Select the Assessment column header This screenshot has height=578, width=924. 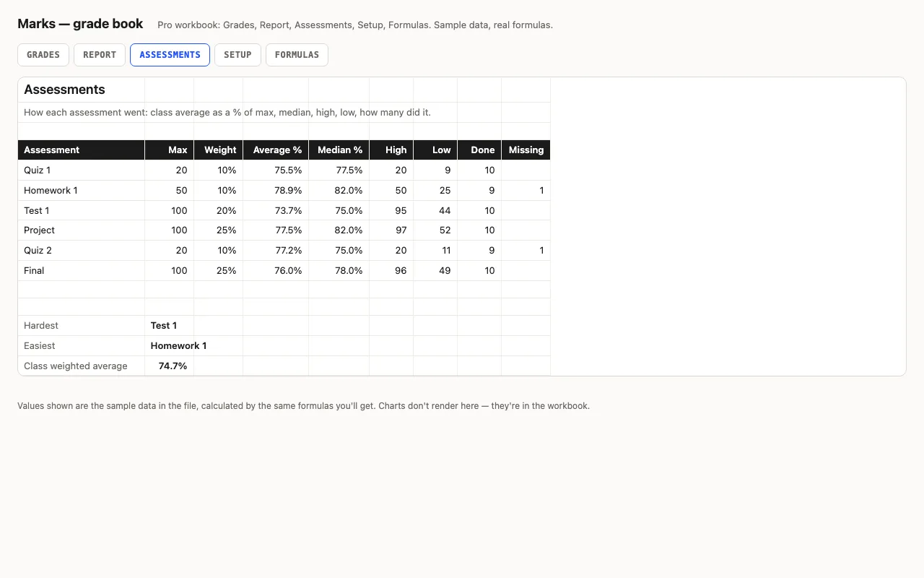tap(82, 150)
